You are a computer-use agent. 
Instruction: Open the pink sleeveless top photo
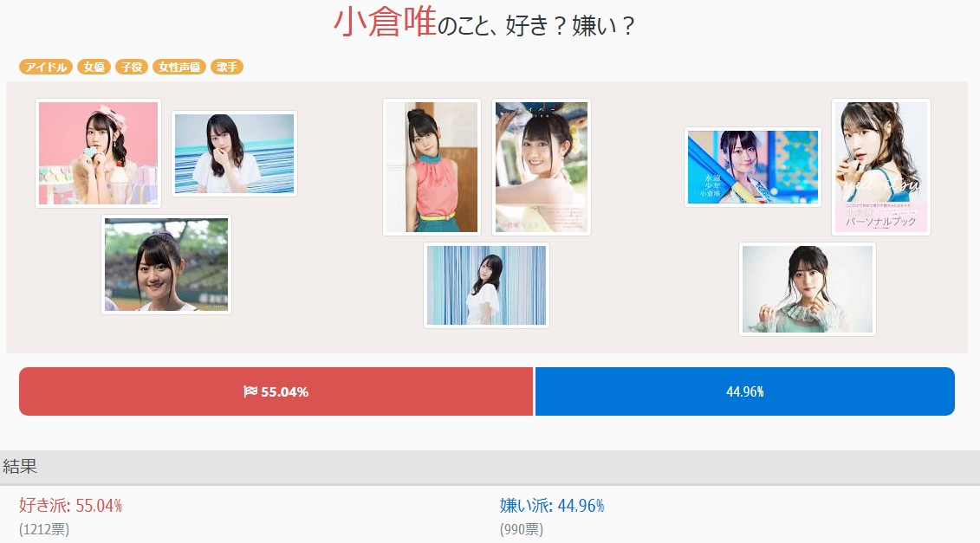(432, 167)
